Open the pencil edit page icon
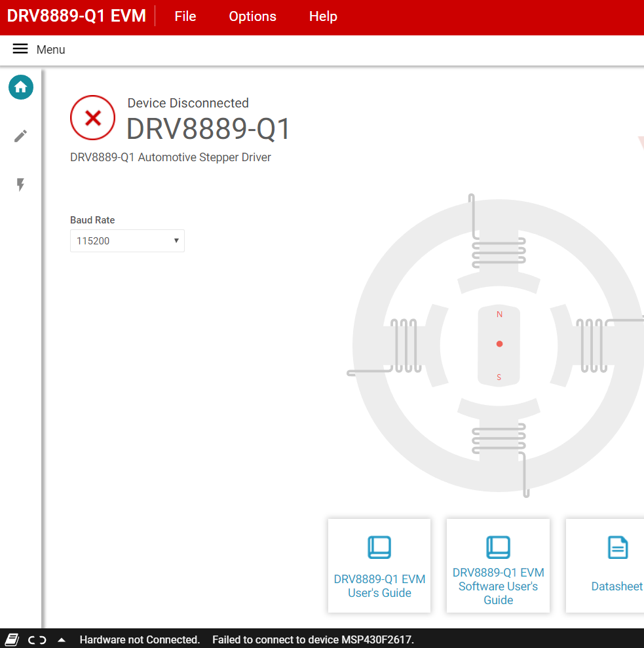644x648 pixels. tap(21, 136)
